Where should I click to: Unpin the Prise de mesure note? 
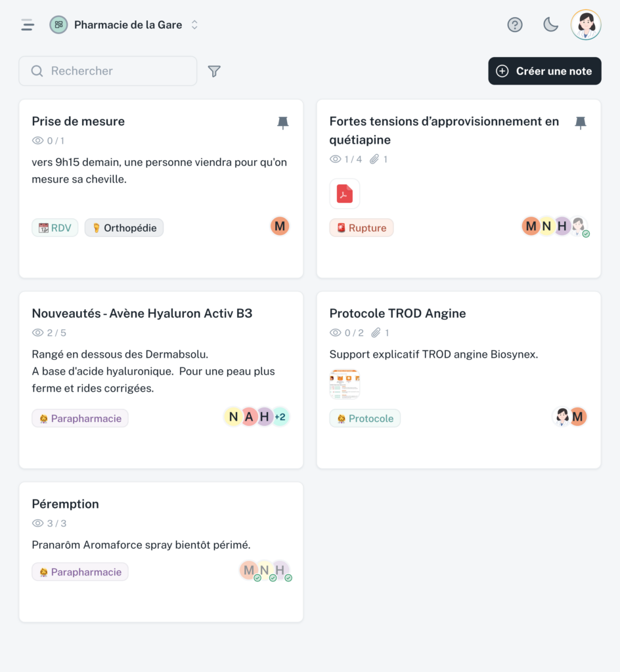pyautogui.click(x=282, y=123)
